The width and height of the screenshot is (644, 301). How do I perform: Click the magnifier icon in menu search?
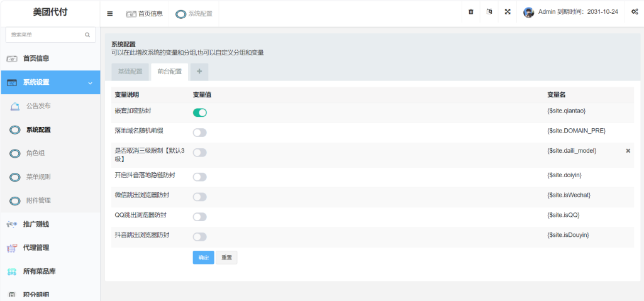tap(87, 35)
